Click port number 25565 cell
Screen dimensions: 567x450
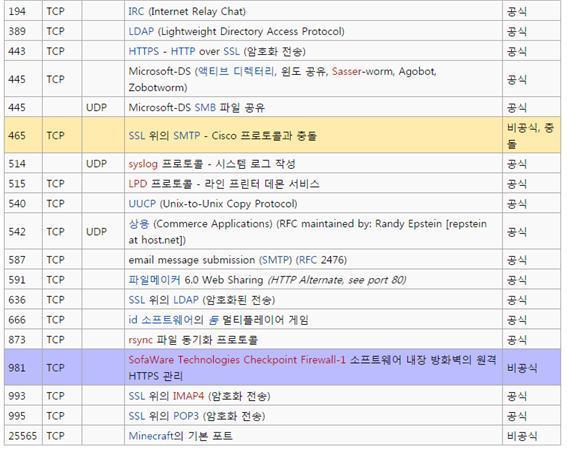pyautogui.click(x=24, y=436)
